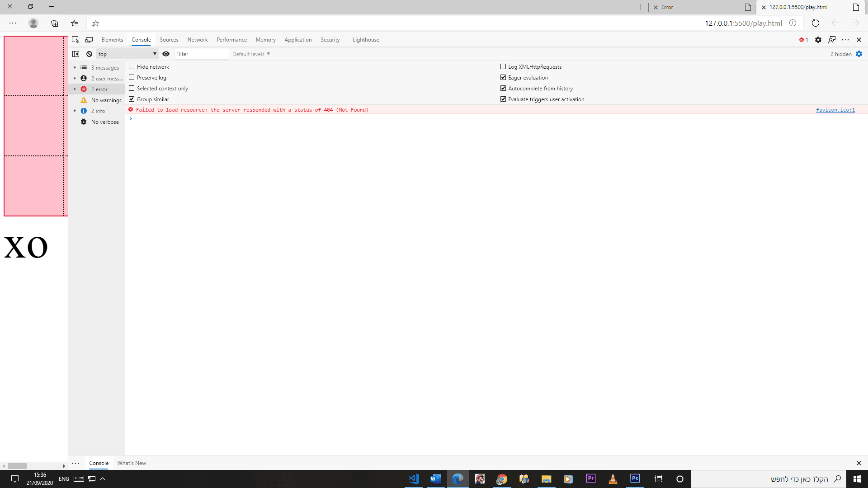868x488 pixels.
Task: Select the inspect element picker icon
Action: (75, 40)
